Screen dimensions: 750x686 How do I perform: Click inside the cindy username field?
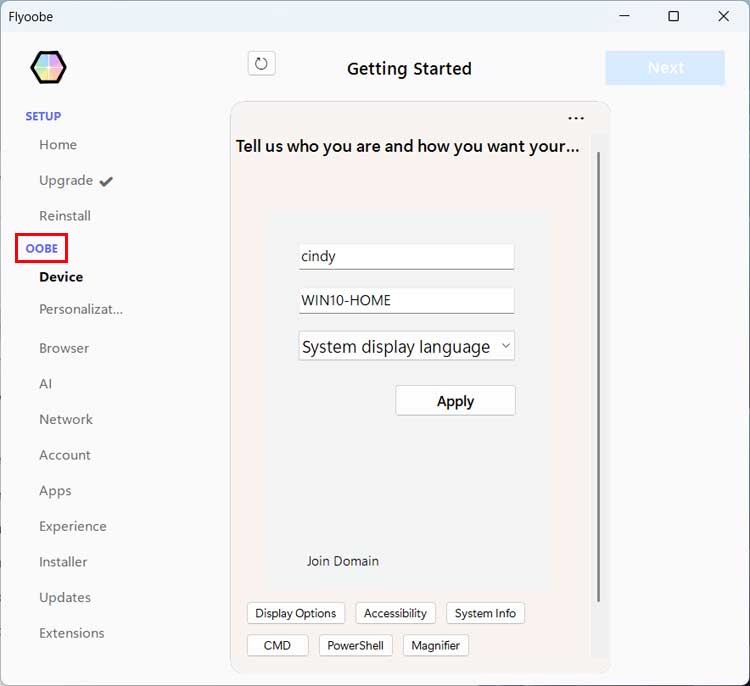click(x=406, y=256)
